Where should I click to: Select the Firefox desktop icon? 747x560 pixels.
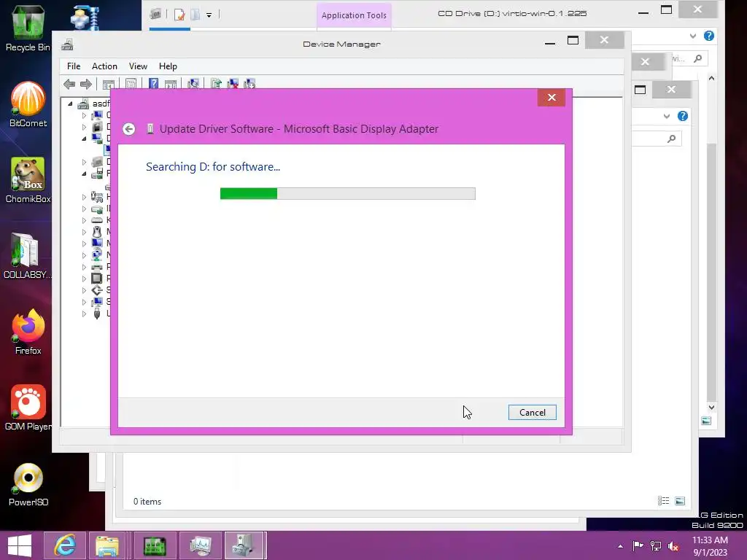tap(28, 332)
